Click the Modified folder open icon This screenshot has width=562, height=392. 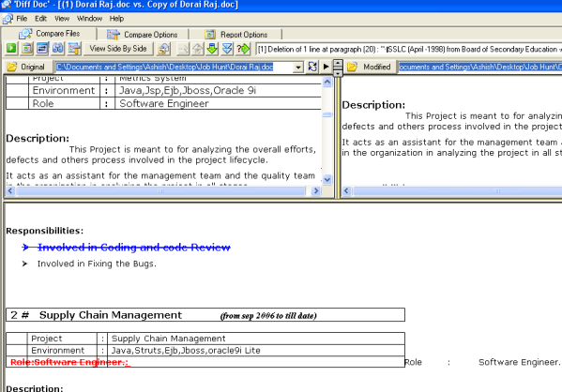pyautogui.click(x=353, y=67)
